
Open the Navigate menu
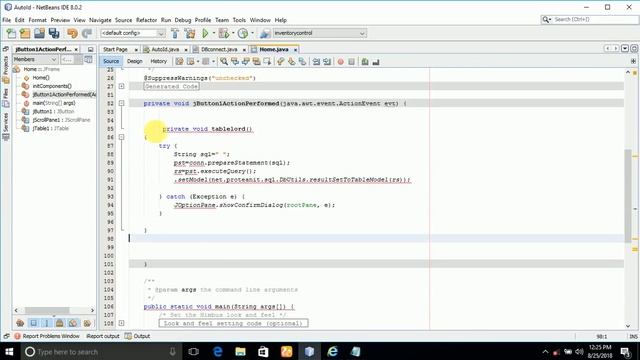[100, 20]
